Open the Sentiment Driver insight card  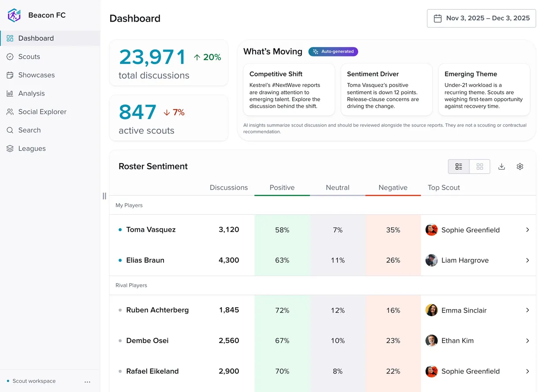pyautogui.click(x=387, y=90)
